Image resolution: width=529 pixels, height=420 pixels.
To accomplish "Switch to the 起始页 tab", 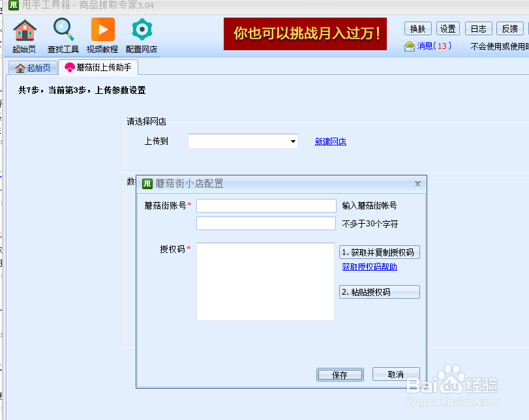I will coord(33,68).
